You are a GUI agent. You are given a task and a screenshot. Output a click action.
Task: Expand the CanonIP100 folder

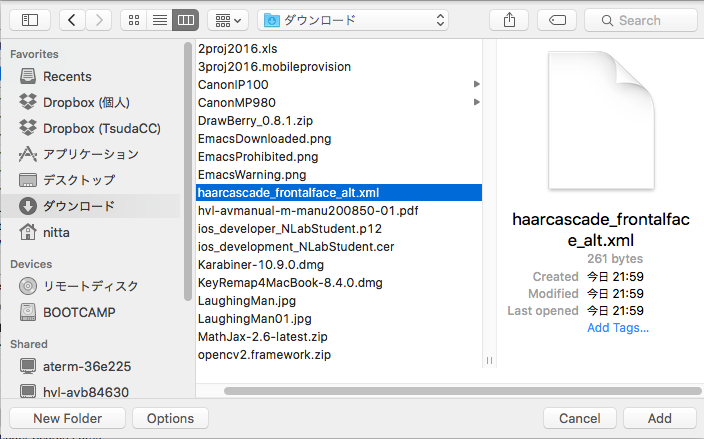476,85
